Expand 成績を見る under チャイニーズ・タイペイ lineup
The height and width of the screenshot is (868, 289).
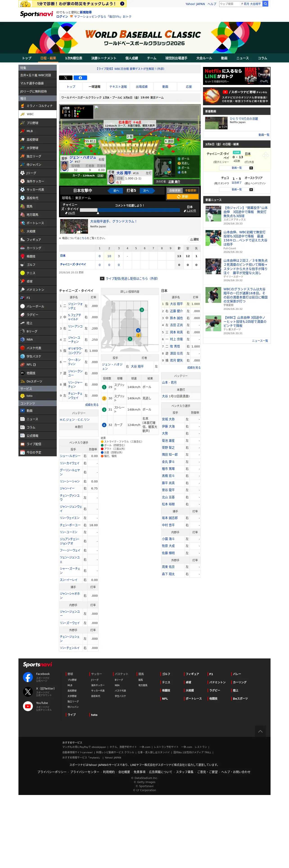(x=92, y=405)
